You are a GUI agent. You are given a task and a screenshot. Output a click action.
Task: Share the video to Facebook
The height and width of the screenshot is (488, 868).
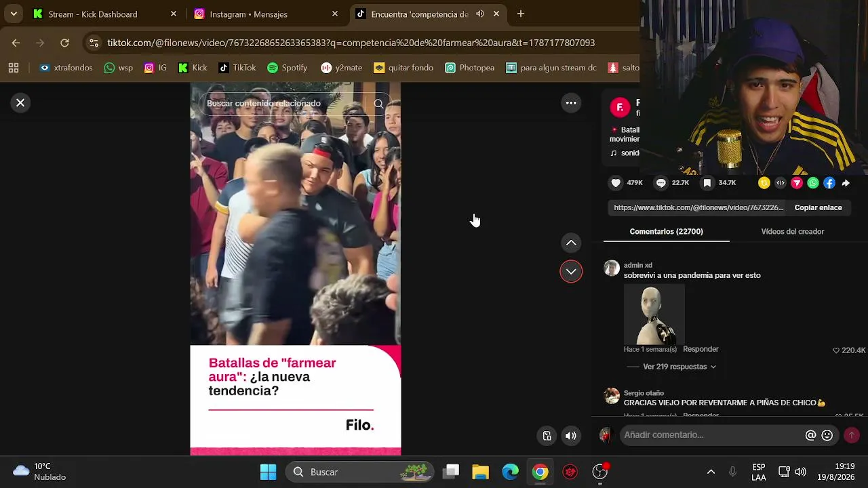tap(829, 183)
